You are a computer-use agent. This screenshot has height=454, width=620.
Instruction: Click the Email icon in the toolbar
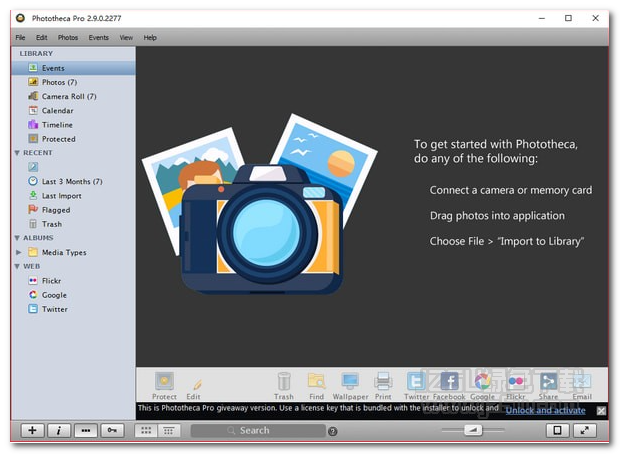pyautogui.click(x=582, y=381)
